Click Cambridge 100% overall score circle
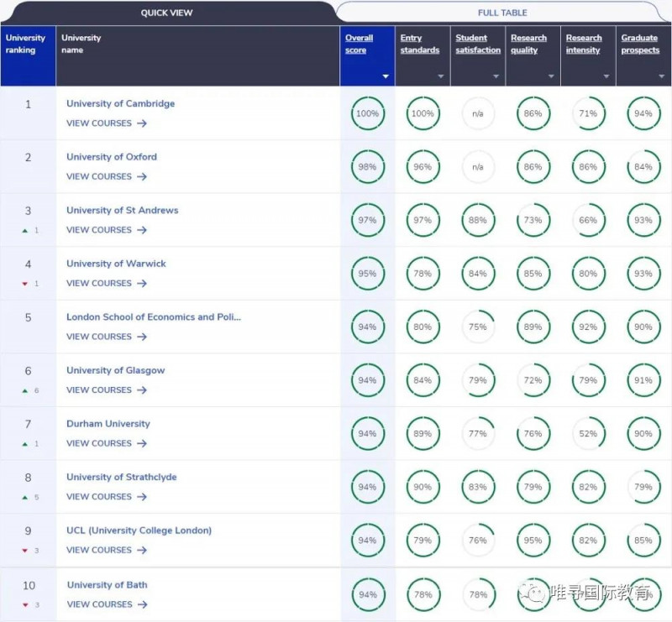Screen dimensions: 672x622 [368, 113]
